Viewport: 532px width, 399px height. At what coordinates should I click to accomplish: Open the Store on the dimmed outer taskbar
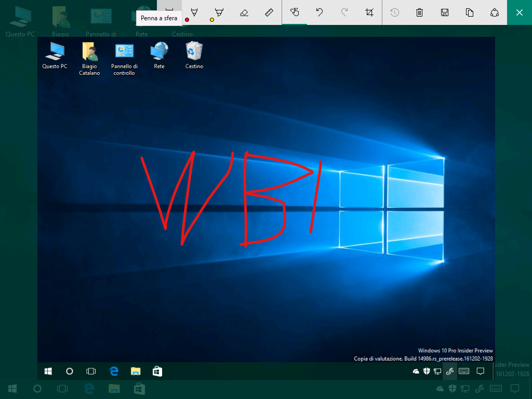point(139,389)
